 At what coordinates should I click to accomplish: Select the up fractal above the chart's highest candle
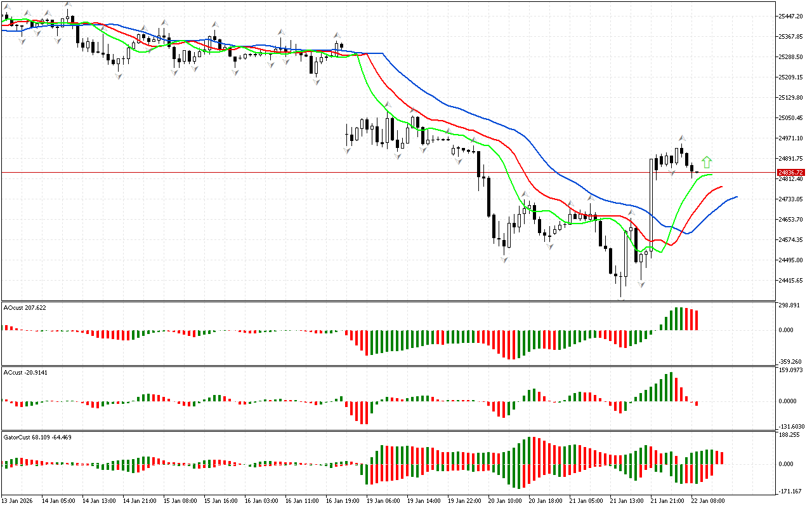click(x=67, y=5)
